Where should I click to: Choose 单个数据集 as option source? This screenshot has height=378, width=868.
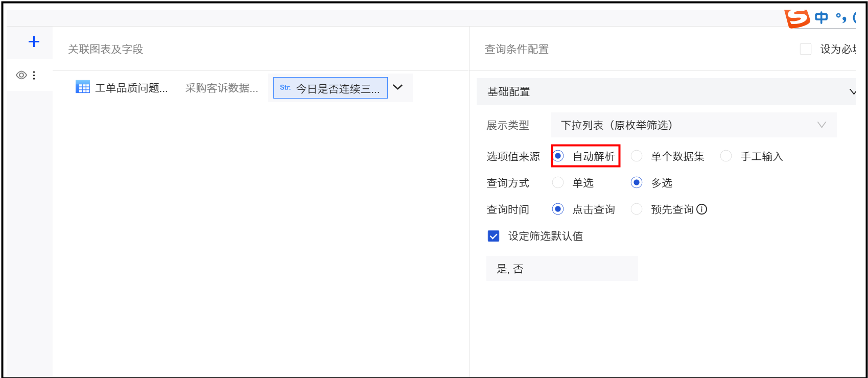point(637,156)
